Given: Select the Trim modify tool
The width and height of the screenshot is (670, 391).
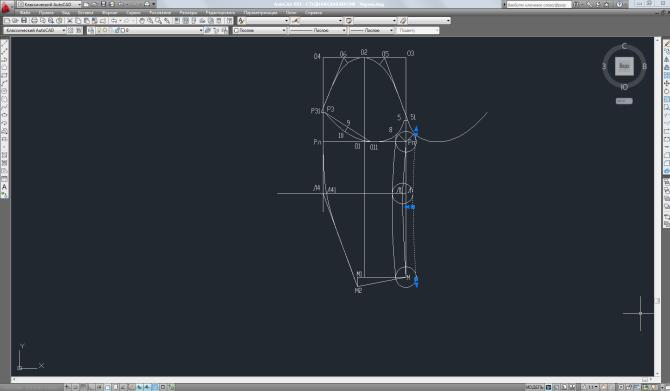Looking at the screenshot, I should point(667,115).
